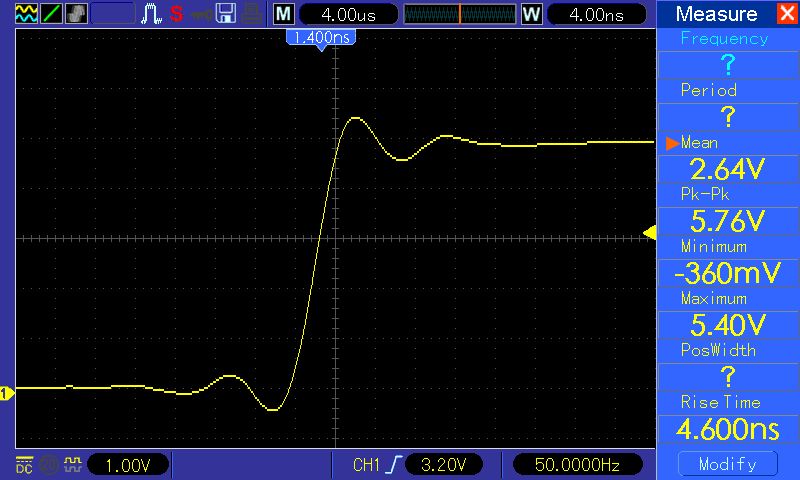This screenshot has height=480, width=800.
Task: Click the -360mV minimum value
Action: (728, 273)
